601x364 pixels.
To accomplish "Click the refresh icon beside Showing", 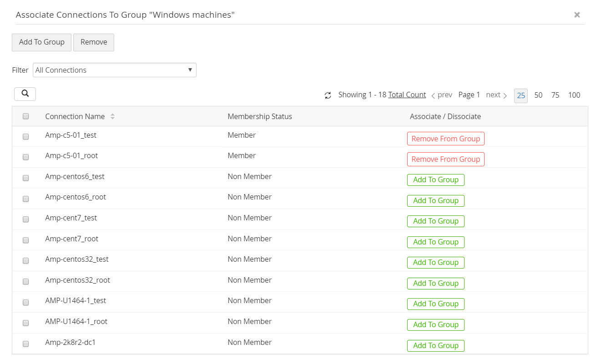I will tap(328, 95).
